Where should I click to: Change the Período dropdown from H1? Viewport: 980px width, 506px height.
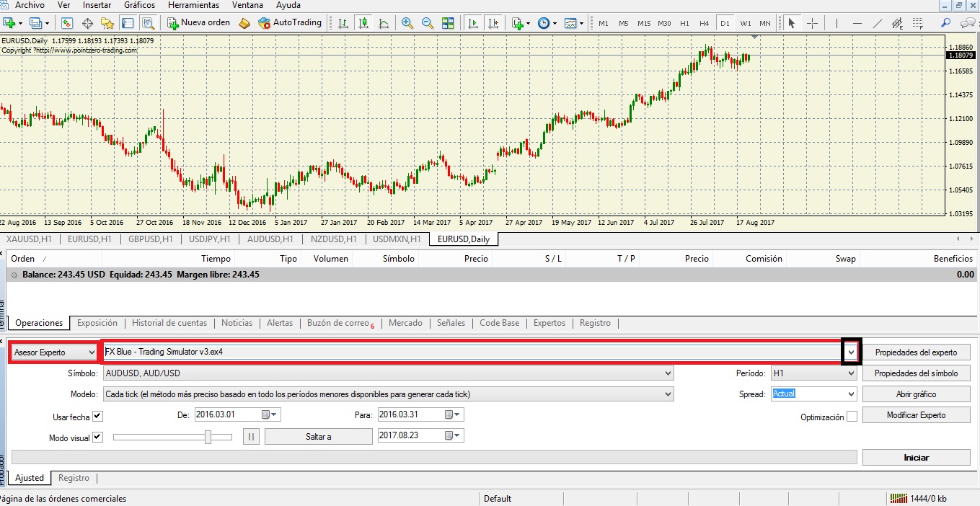pos(852,373)
